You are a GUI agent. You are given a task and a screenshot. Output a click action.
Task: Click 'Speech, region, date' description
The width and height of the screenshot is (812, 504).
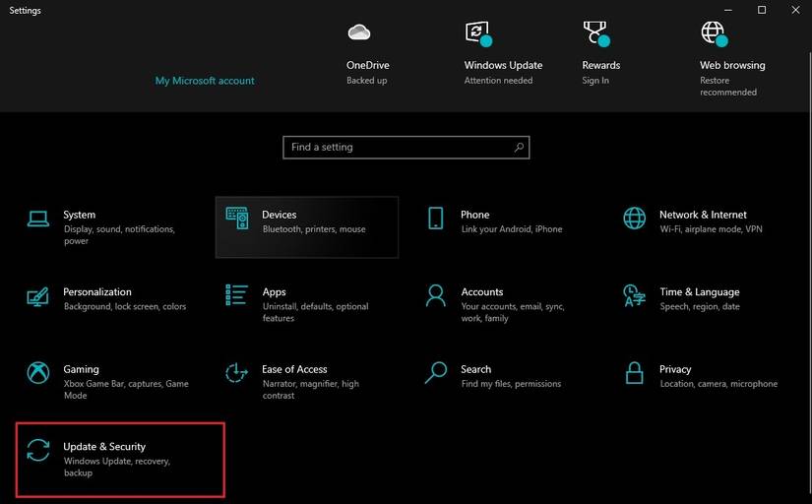pyautogui.click(x=700, y=306)
